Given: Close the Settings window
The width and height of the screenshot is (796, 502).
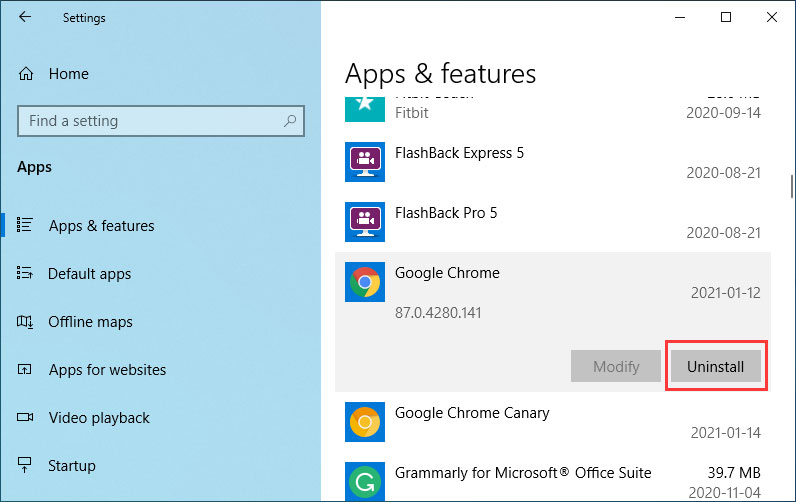Looking at the screenshot, I should [772, 17].
